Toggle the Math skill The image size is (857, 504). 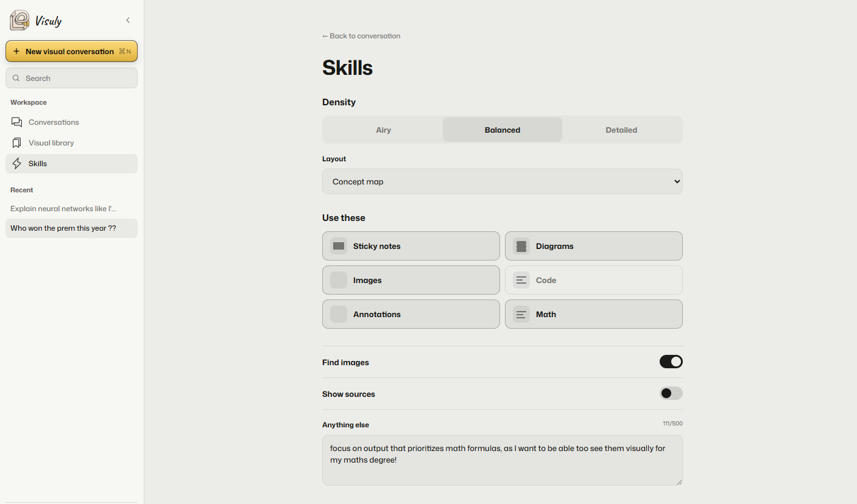pyautogui.click(x=594, y=314)
